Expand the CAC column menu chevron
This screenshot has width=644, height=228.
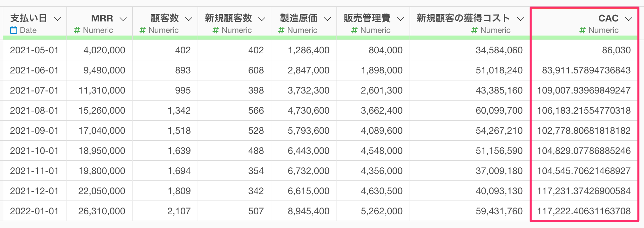pyautogui.click(x=629, y=19)
